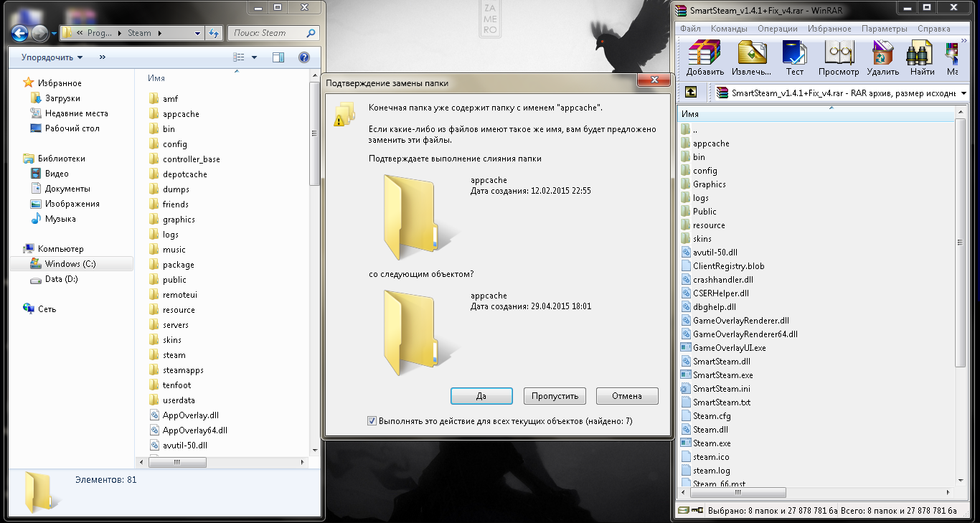Image resolution: width=980 pixels, height=523 pixels.
Task: Select Windows (C:) in navigation pane
Action: coord(70,264)
